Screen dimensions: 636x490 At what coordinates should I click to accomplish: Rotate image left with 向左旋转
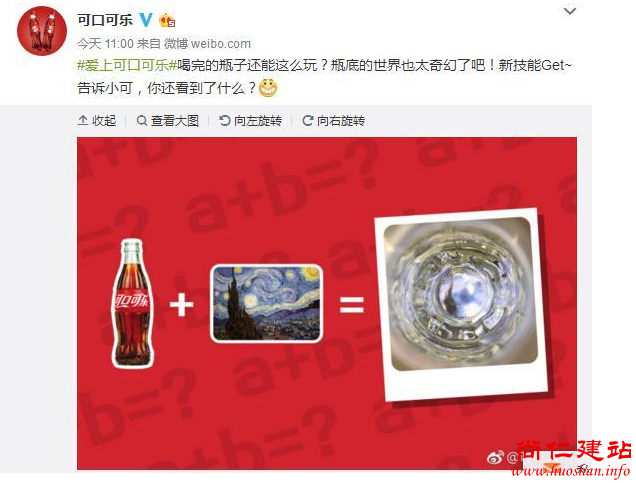[x=250, y=120]
